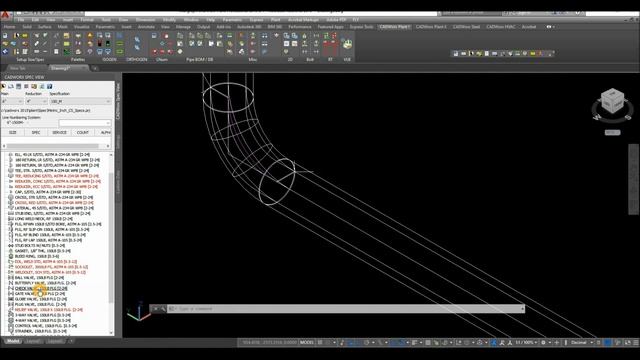This screenshot has height=360, width=640.
Task: Click the SPEC column header button
Action: 36,133
